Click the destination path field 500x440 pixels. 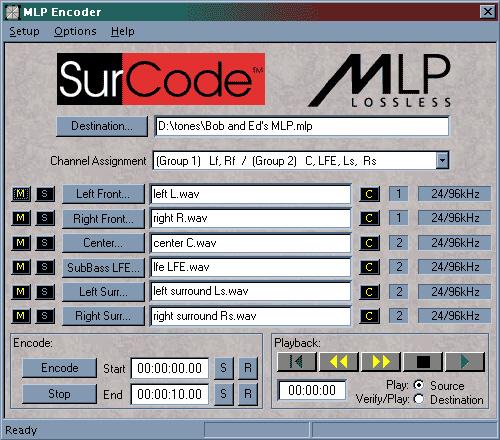[x=302, y=126]
